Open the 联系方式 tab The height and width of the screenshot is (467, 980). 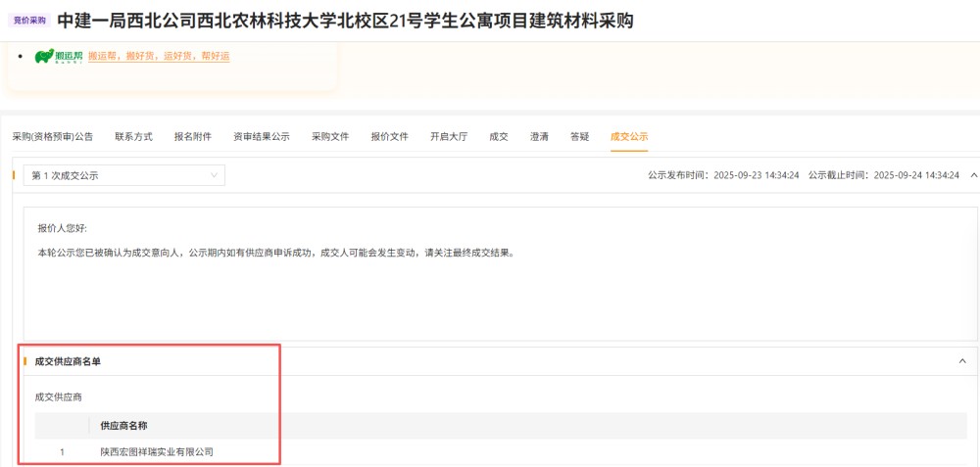click(133, 137)
